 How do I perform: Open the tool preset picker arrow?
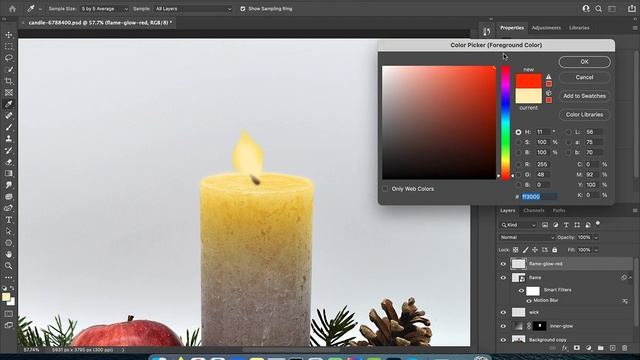click(x=40, y=9)
